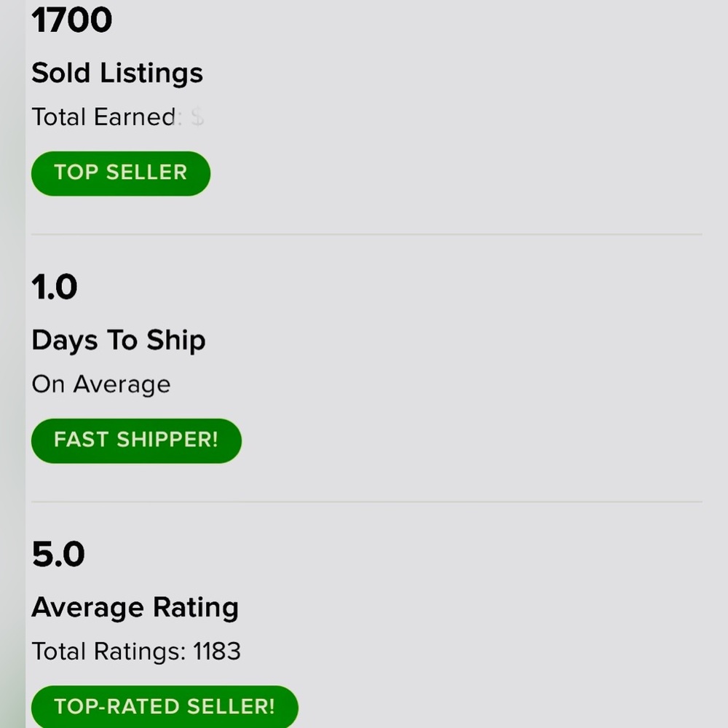Image resolution: width=728 pixels, height=728 pixels.
Task: Open the Sold Listings heading
Action: (117, 73)
